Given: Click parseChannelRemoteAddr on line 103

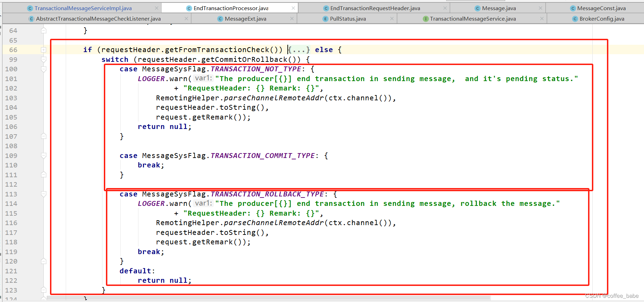Looking at the screenshot, I should tap(274, 98).
